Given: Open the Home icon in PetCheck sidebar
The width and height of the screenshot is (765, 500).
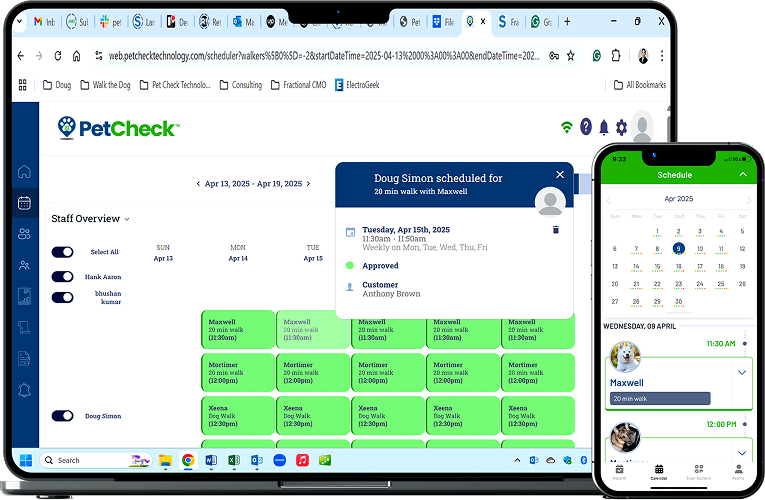Looking at the screenshot, I should pos(24,172).
